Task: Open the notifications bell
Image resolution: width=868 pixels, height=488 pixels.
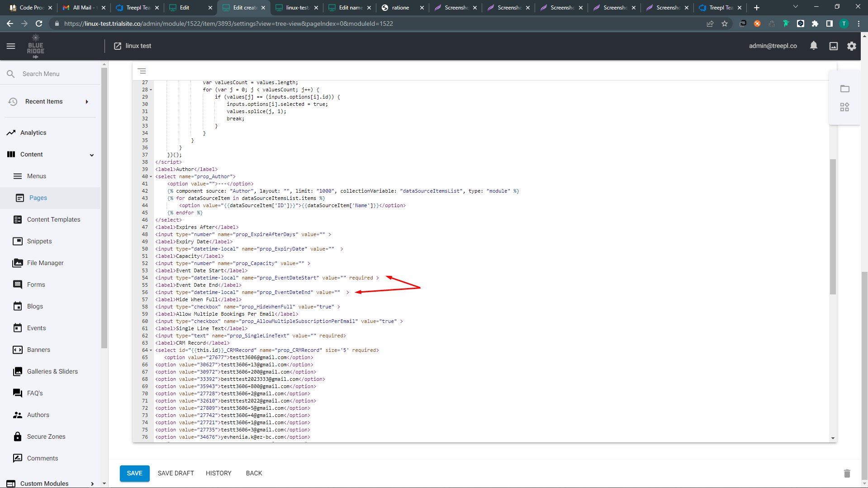Action: [814, 46]
